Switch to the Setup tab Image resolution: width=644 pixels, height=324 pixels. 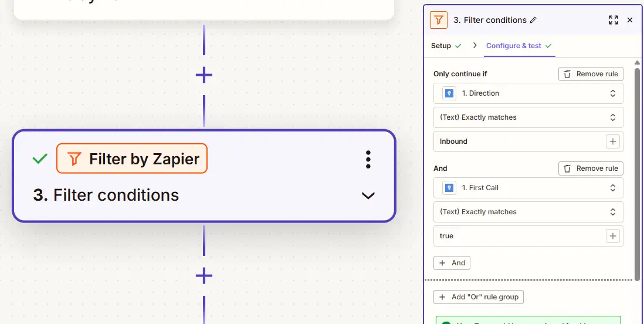pyautogui.click(x=446, y=46)
